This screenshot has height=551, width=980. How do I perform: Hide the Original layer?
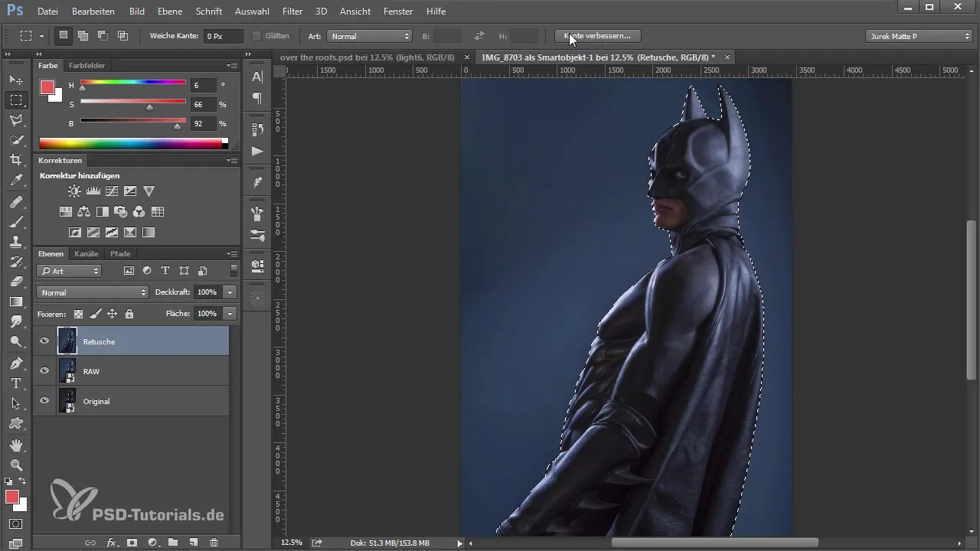tap(44, 401)
